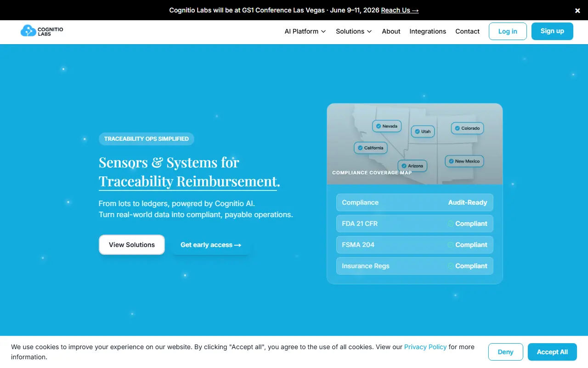Deny cookies in the consent bar
This screenshot has height=368, width=588.
(x=505, y=352)
